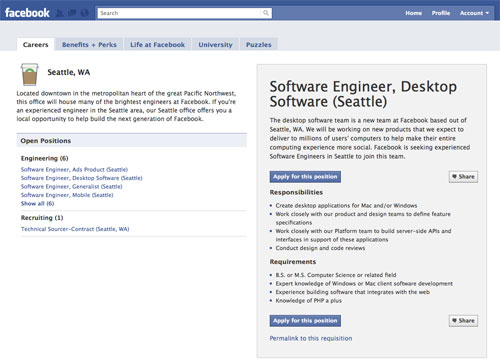Click 'B.S. or M.S. Computer Science' bullet
The image size is (500, 363).
336,275
